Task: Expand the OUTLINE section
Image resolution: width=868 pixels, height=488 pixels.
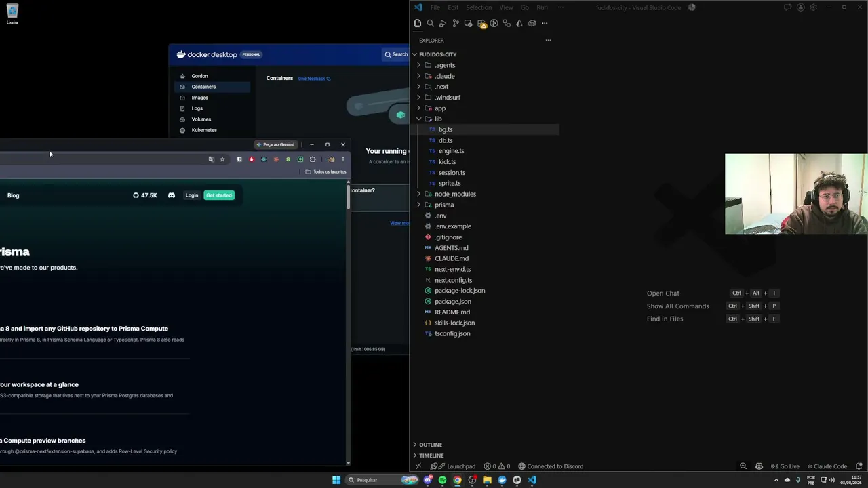Action: (x=484, y=445)
